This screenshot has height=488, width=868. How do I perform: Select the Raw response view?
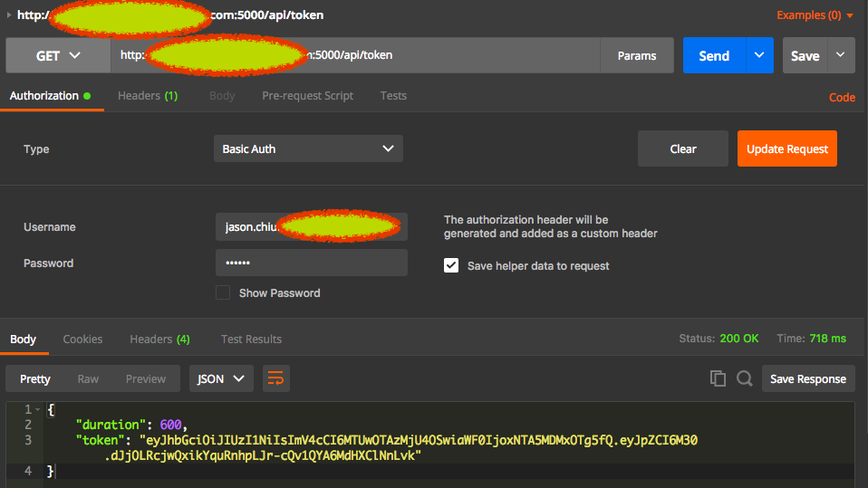tap(88, 379)
